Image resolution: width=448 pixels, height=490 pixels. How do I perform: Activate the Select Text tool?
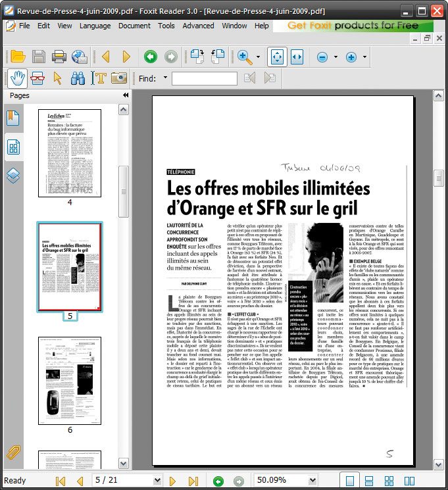(99, 78)
